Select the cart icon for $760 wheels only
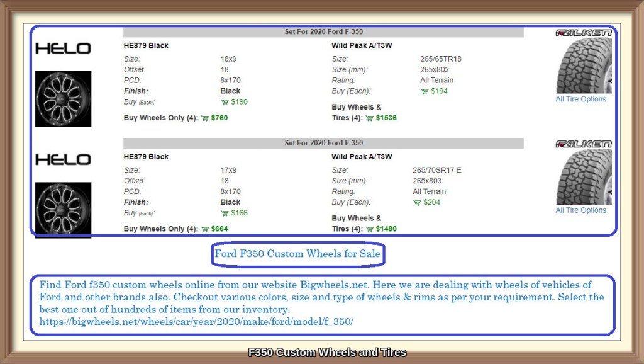This screenshot has height=364, width=644. [204, 118]
